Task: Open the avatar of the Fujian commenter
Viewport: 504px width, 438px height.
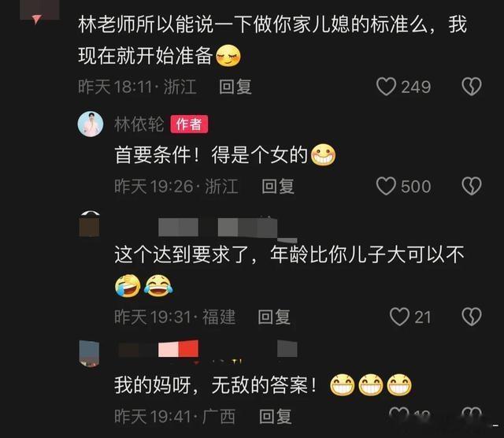Action: coord(89,225)
